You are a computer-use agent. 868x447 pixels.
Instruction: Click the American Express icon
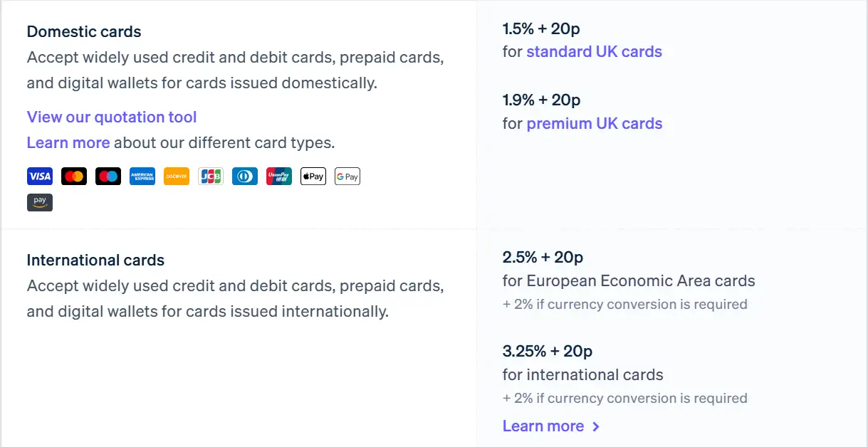(x=142, y=177)
